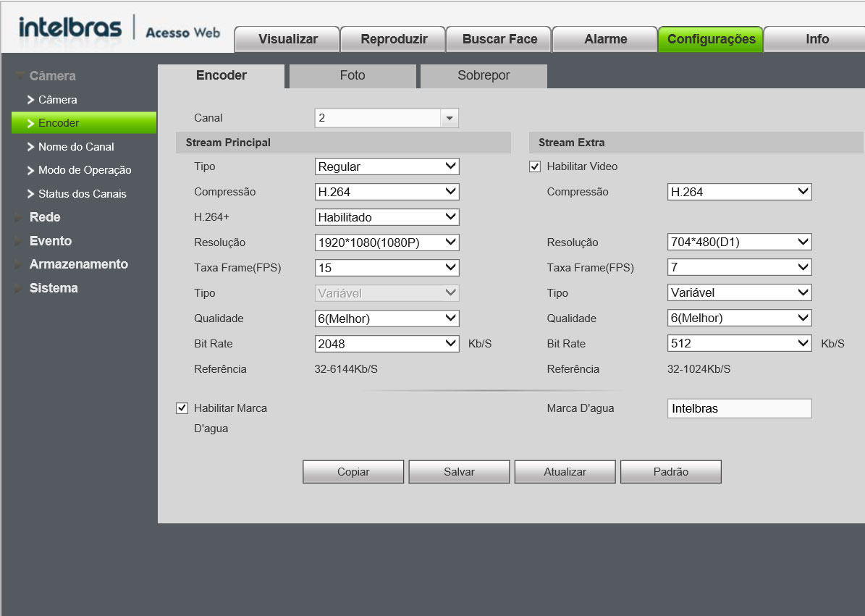This screenshot has width=865, height=616.
Task: Expand the Armazenamento section
Action: pos(78,264)
